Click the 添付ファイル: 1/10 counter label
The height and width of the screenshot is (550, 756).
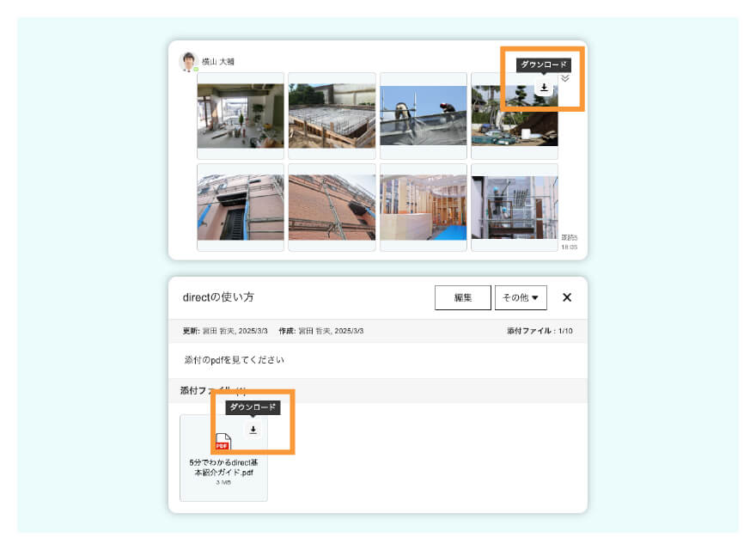(540, 330)
